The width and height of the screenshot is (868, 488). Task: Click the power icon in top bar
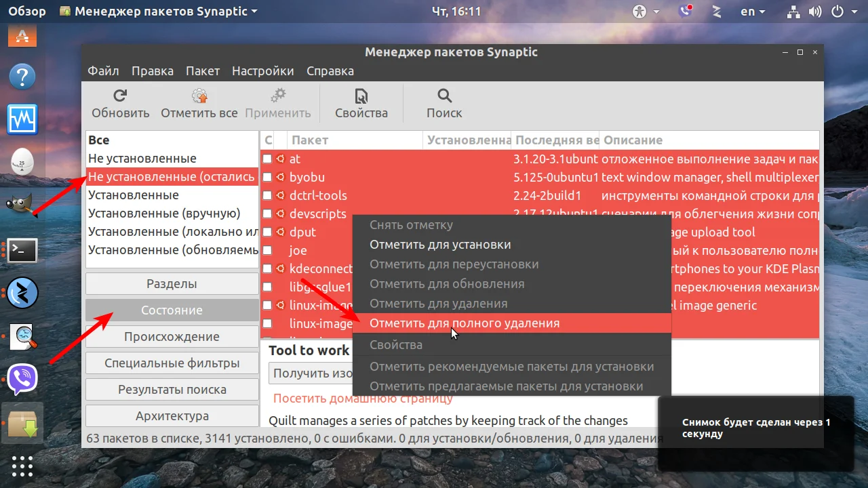coord(837,12)
